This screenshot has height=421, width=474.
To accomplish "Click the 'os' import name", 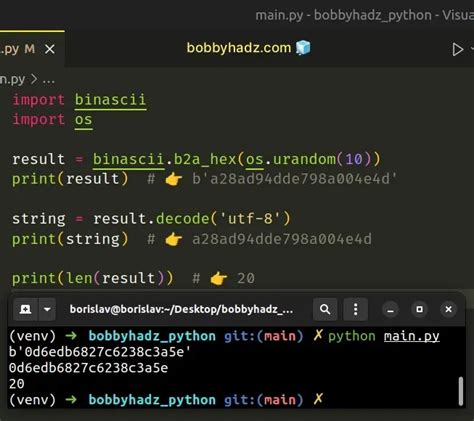I will (x=83, y=120).
